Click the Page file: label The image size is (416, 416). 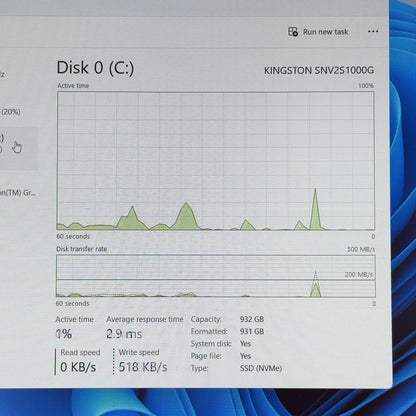[206, 356]
